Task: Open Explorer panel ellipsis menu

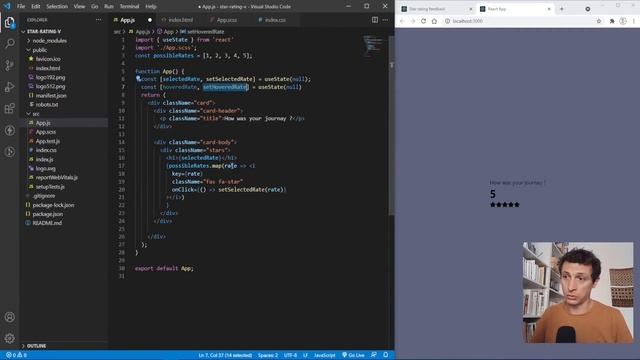Action: (x=98, y=20)
